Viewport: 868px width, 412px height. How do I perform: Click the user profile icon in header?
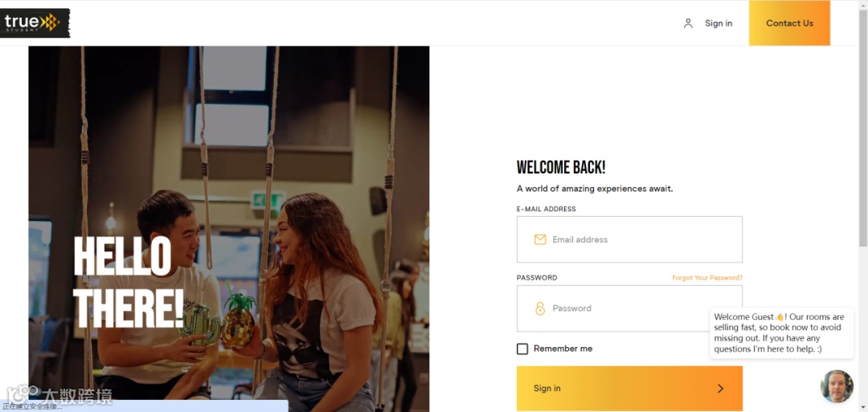[688, 23]
